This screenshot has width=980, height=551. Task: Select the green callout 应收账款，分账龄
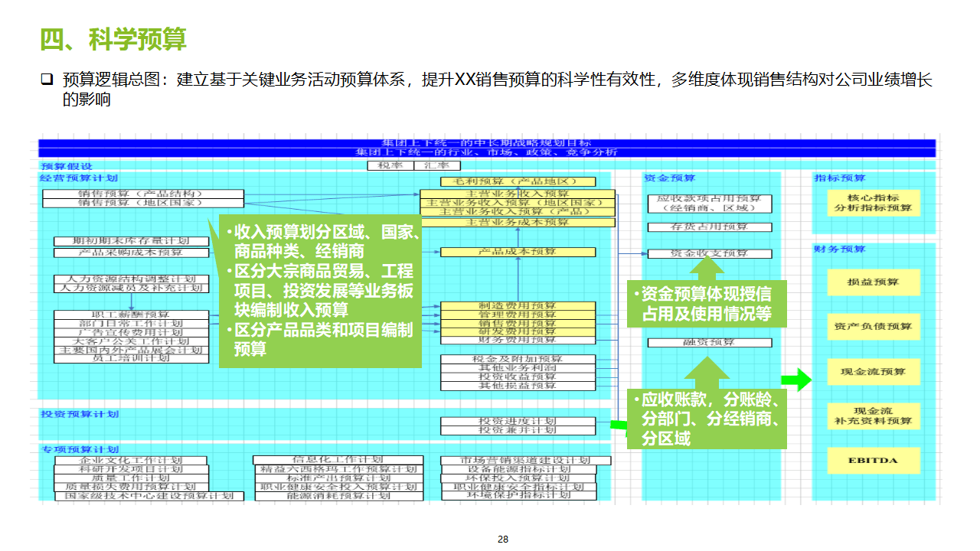706,419
